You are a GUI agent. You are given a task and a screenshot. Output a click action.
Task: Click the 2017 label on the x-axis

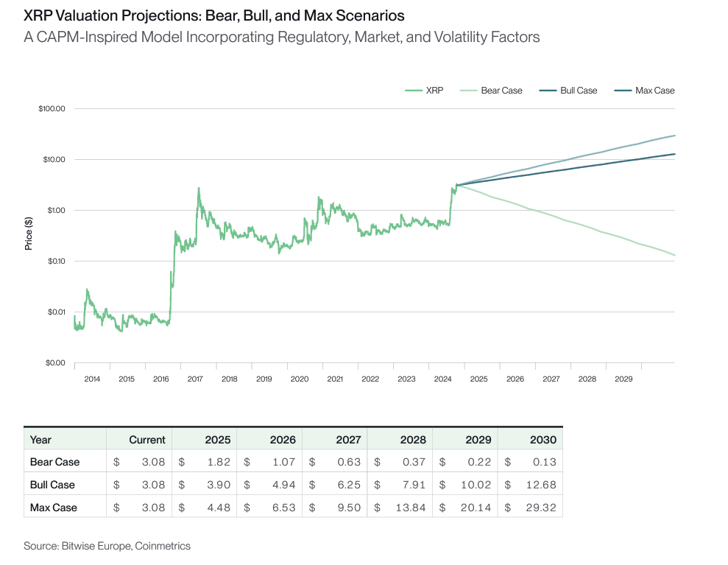(x=195, y=379)
